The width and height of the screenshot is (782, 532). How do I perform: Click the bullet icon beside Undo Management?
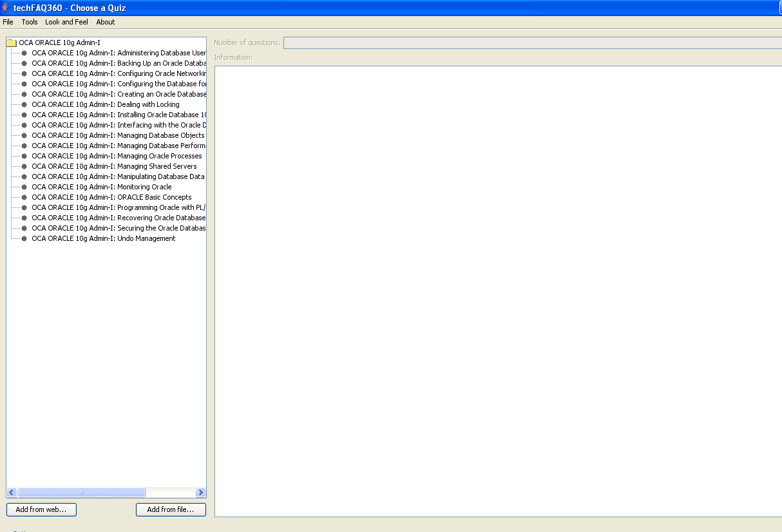(x=24, y=238)
